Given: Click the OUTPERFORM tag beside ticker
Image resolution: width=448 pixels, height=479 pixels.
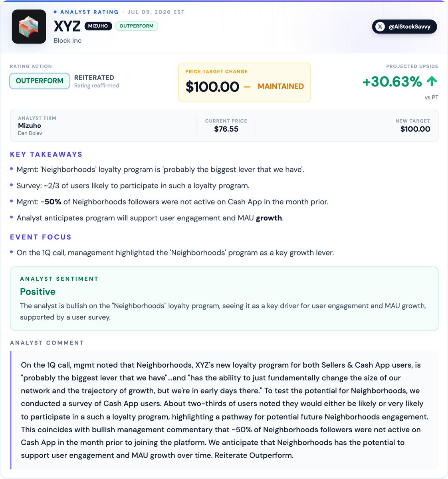Looking at the screenshot, I should click(137, 26).
